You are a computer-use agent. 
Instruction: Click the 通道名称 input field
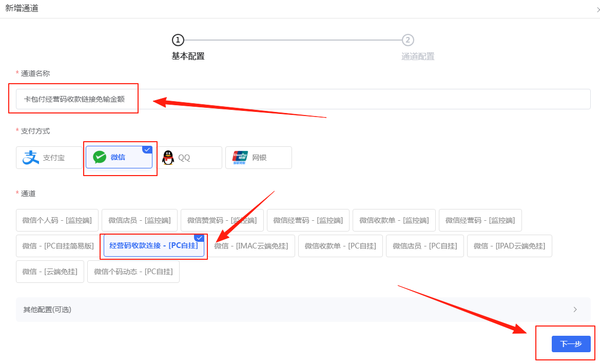303,99
